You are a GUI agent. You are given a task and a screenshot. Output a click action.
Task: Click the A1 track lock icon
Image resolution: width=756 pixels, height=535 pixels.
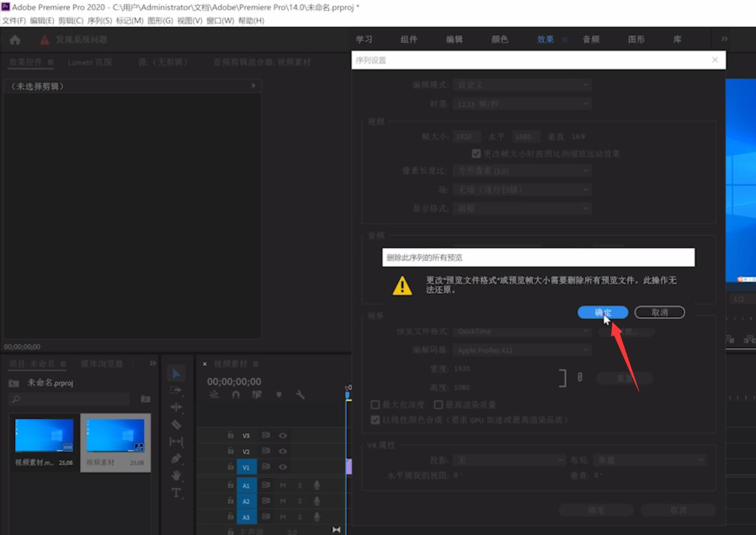(230, 485)
